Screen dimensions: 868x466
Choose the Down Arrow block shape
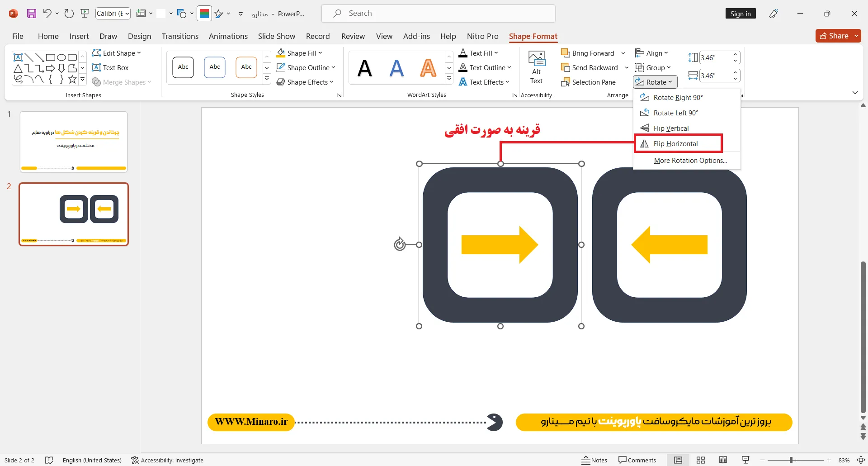(61, 68)
